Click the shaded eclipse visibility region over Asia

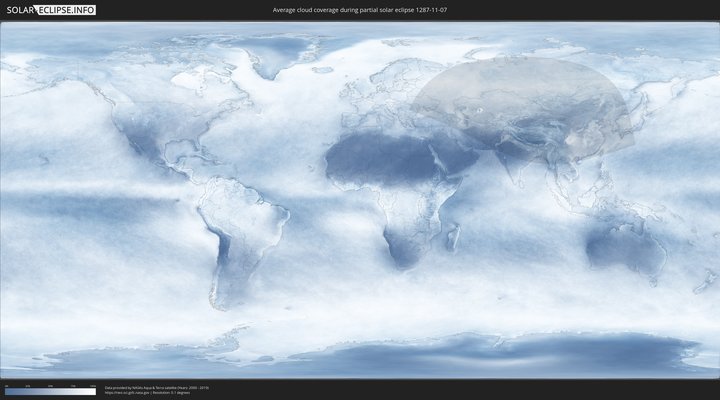(x=523, y=108)
